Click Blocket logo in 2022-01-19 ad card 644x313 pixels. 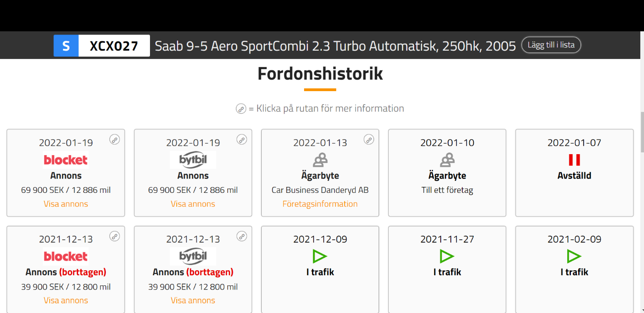pos(66,160)
